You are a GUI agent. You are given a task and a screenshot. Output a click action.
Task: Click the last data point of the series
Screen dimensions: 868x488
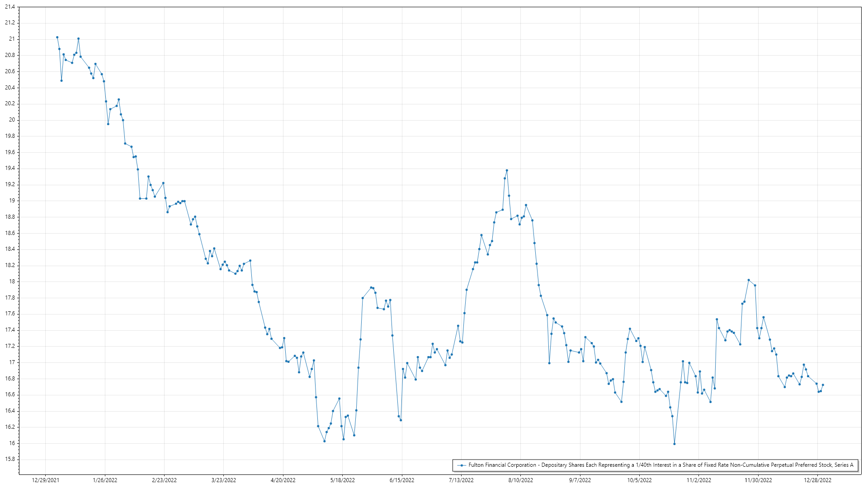[x=823, y=385]
